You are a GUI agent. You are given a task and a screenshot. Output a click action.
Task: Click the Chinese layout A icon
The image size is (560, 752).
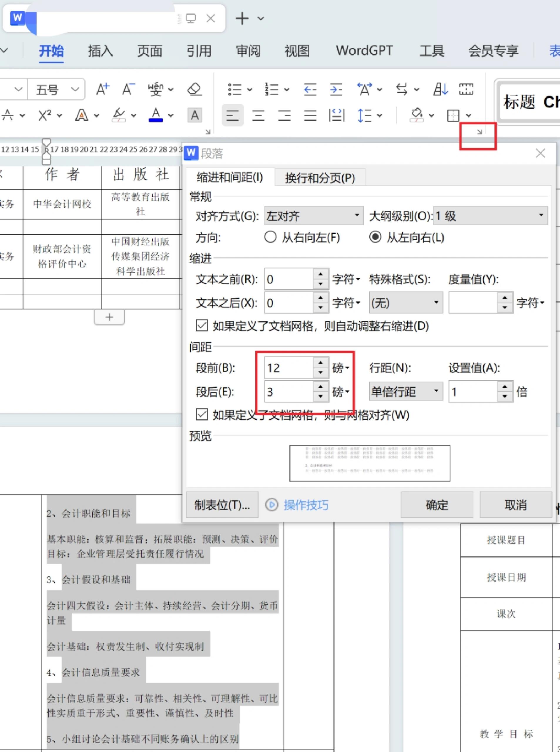[365, 90]
